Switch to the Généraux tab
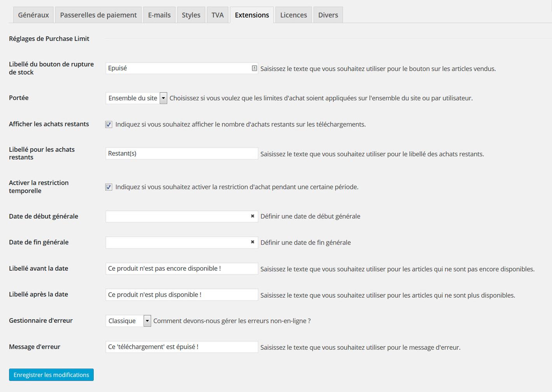This screenshot has height=392, width=552. point(33,15)
